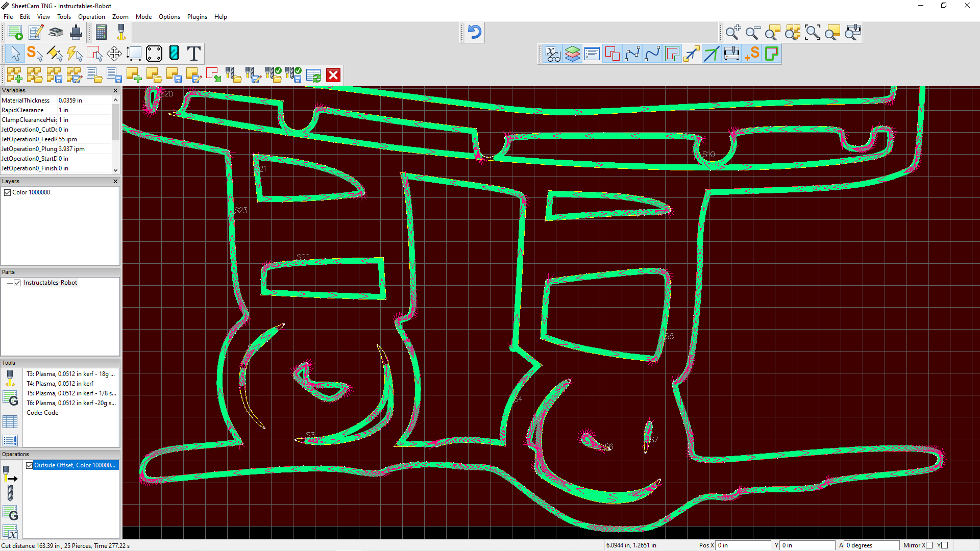The image size is (980, 551).
Task: Toggle the layers stack view icon
Action: click(x=573, y=54)
